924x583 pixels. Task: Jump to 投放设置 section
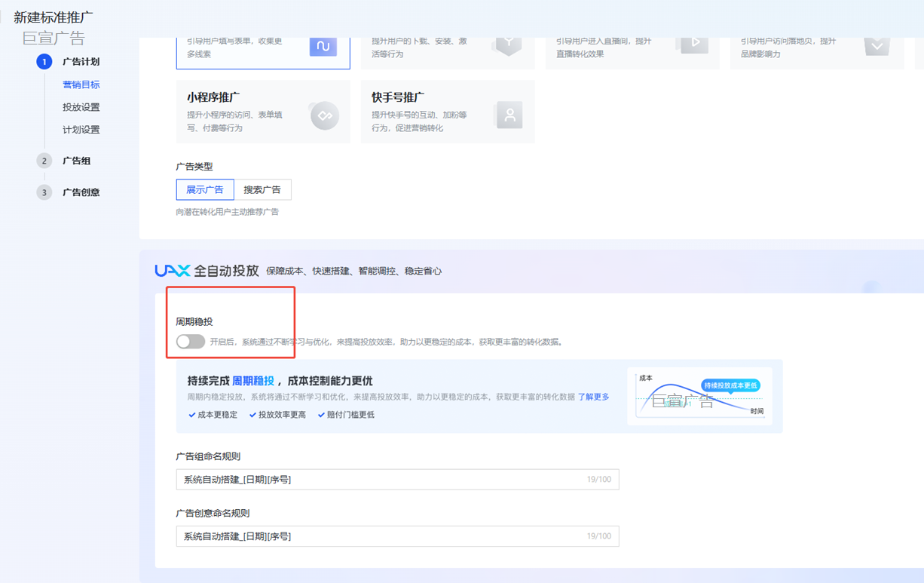click(81, 107)
